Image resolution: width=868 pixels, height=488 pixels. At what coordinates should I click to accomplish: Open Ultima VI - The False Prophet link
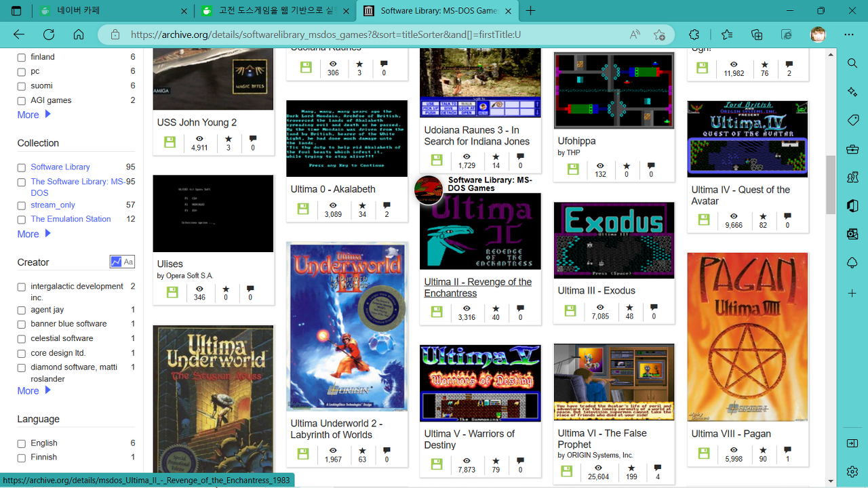point(601,439)
